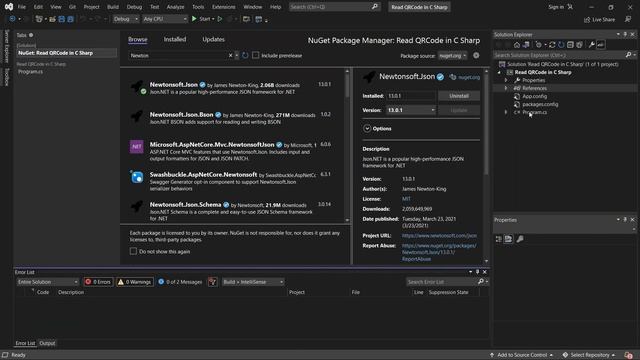The width and height of the screenshot is (640, 360).
Task: Select the Browse tab in NuGet
Action: coord(138,39)
